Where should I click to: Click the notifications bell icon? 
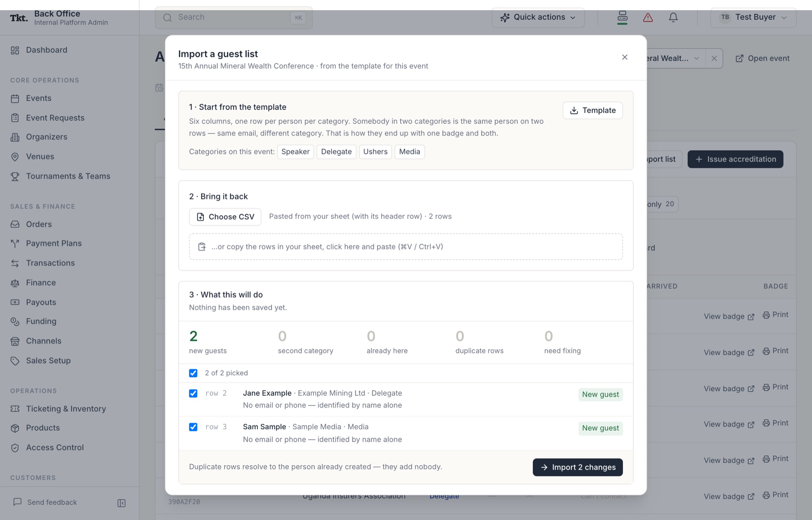(x=673, y=17)
